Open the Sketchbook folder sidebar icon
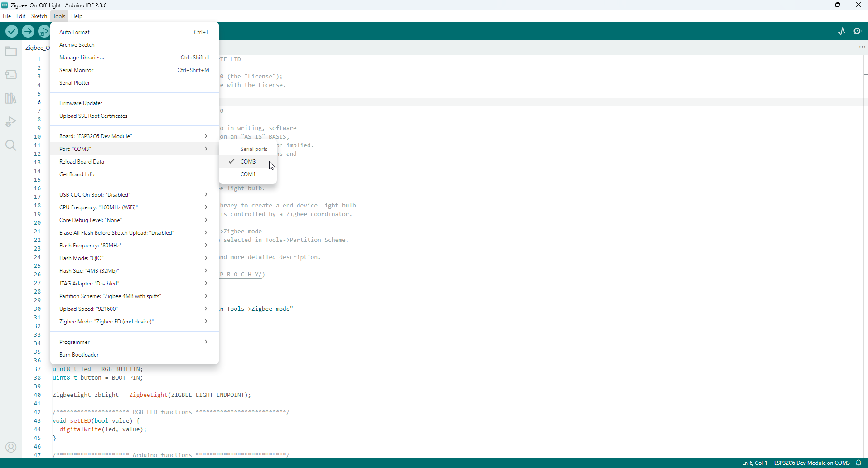 point(11,52)
